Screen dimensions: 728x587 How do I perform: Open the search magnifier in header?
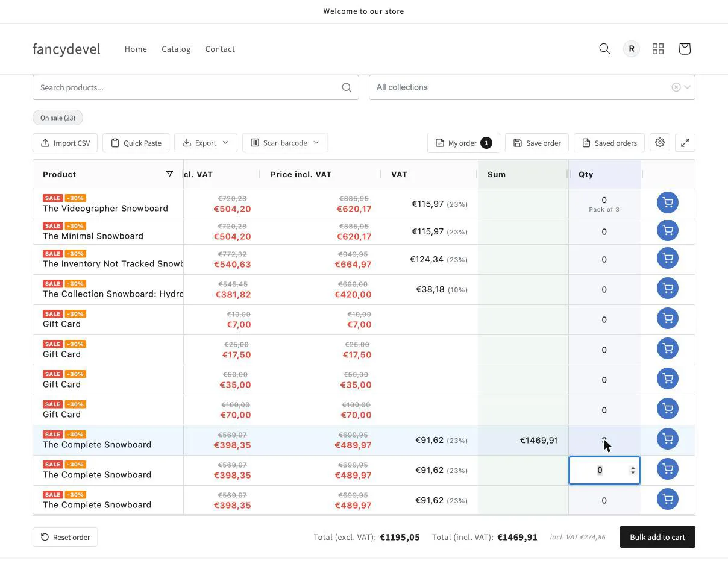click(604, 49)
